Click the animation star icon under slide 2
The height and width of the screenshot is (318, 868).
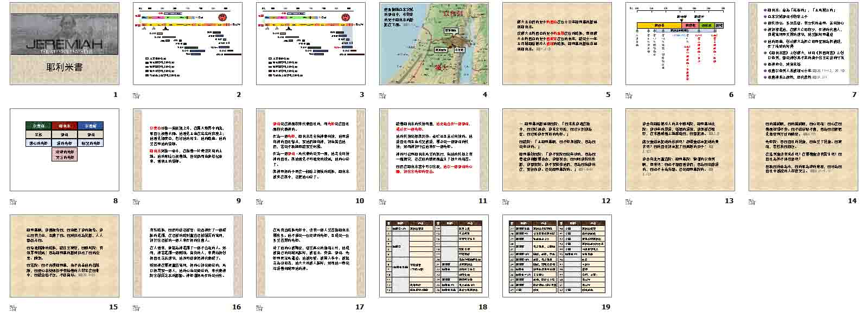(x=136, y=95)
